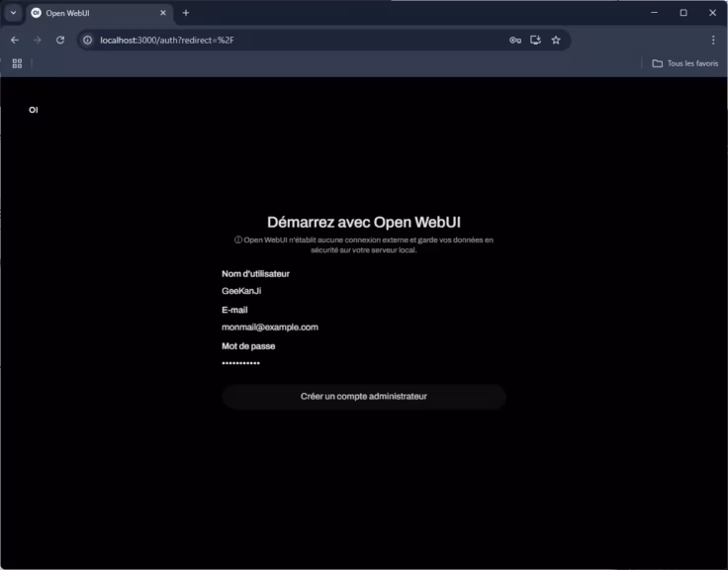Click the OI logo on the page
The height and width of the screenshot is (570, 728).
click(x=34, y=110)
